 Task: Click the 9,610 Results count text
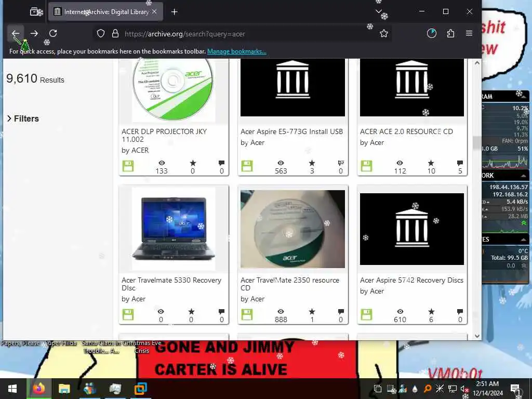pos(35,79)
